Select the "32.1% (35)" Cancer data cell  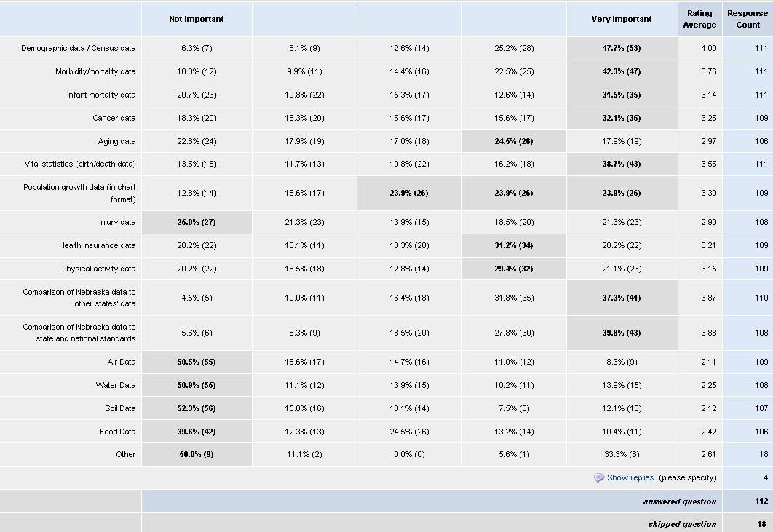pos(621,118)
